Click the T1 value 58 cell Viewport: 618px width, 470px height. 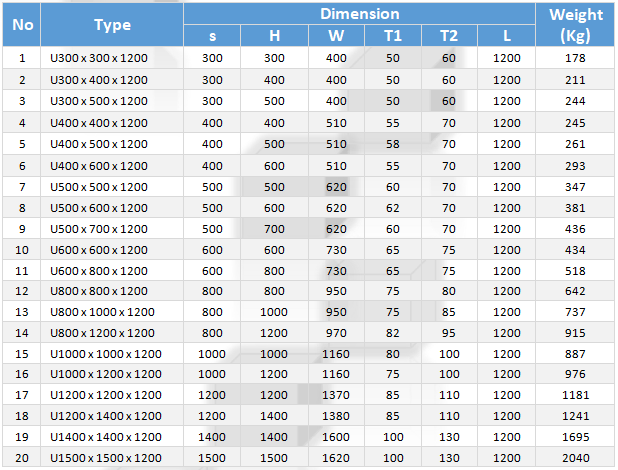[x=392, y=143]
